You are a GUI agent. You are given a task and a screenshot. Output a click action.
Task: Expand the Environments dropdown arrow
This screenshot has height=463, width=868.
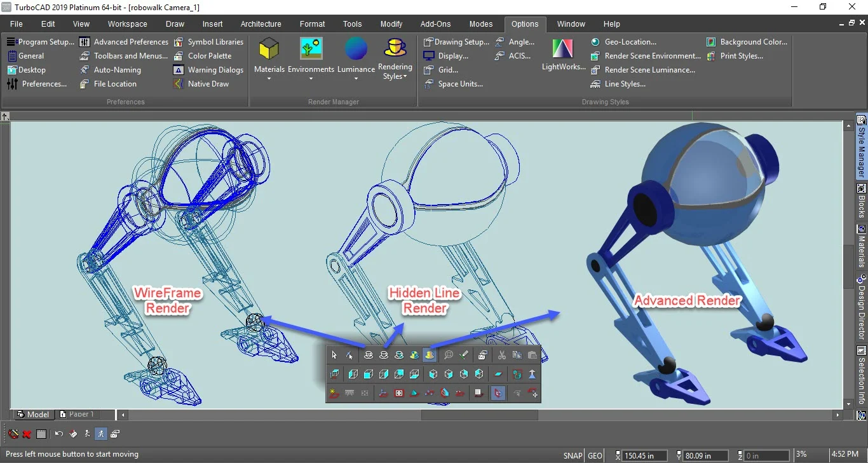tap(310, 78)
